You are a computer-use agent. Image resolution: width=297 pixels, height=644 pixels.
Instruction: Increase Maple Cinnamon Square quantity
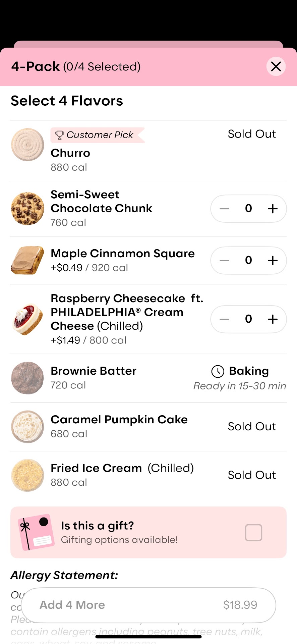(x=273, y=261)
